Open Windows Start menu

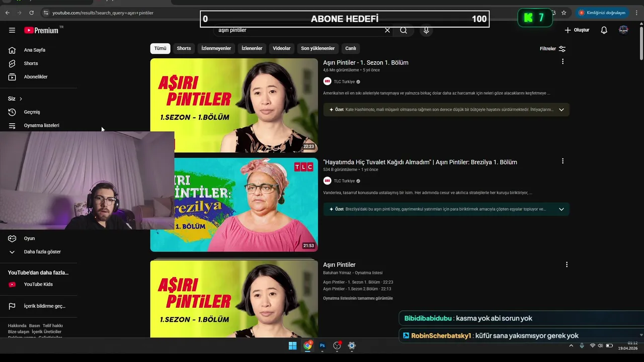[x=292, y=345]
